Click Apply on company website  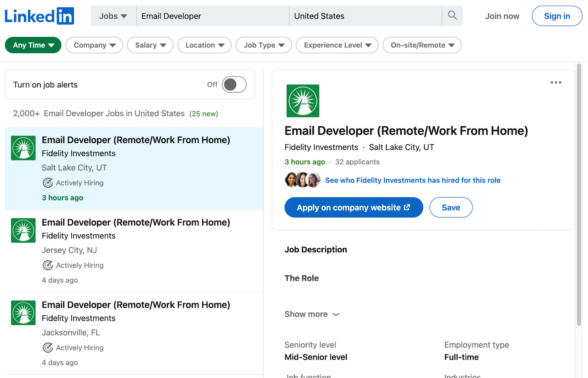click(354, 208)
